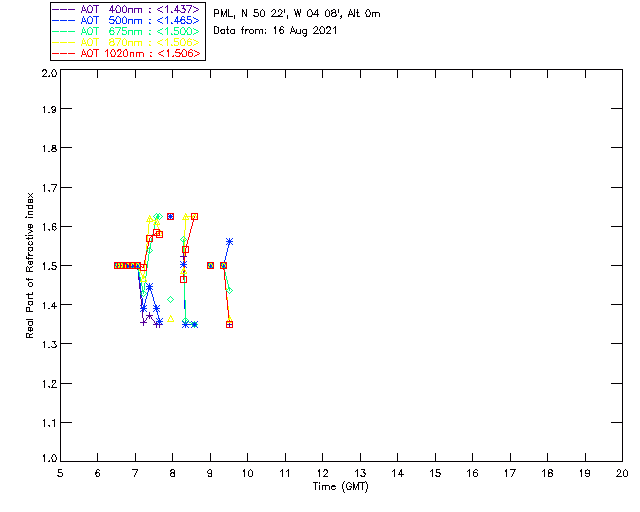Viewport: 640px width, 512px height.
Task: Click the blue asterisk marker near 1.56 at 9.5h
Action: tap(229, 242)
